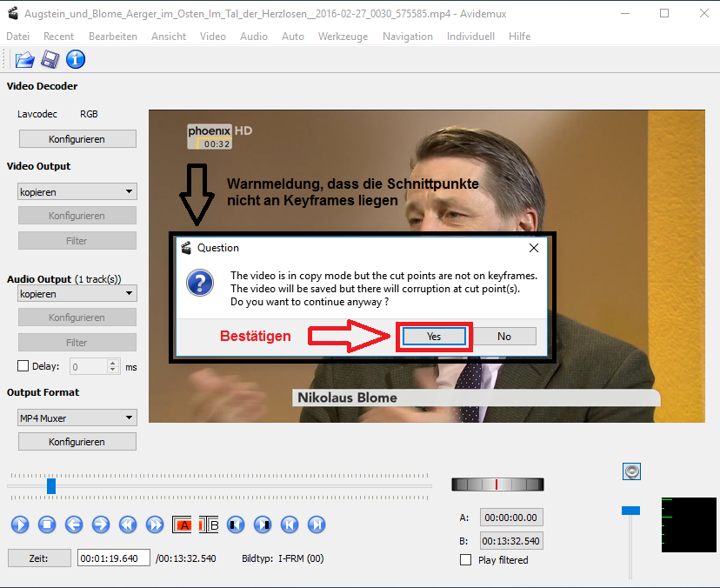The image size is (720, 588).
Task: Toggle the Play filtered checkbox
Action: (465, 560)
